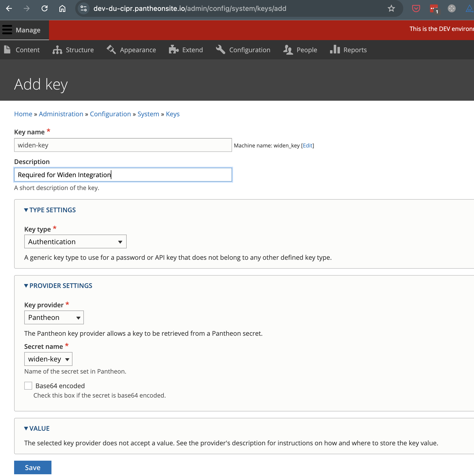This screenshot has width=474, height=476.
Task: Open the Manage menu
Action: [24, 30]
